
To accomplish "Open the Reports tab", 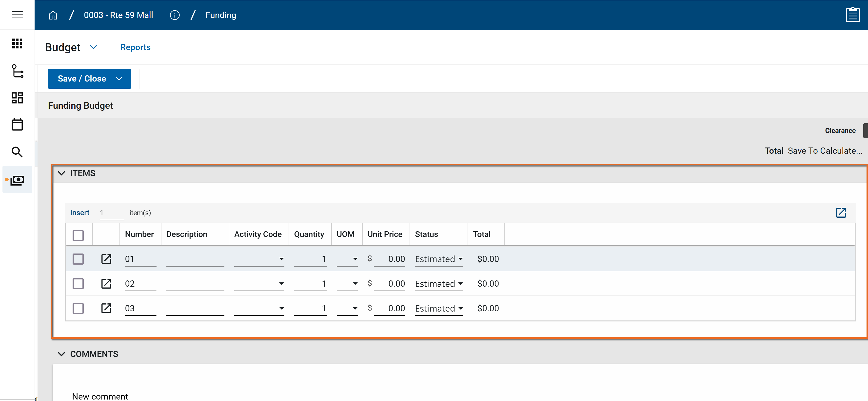I will [x=136, y=47].
